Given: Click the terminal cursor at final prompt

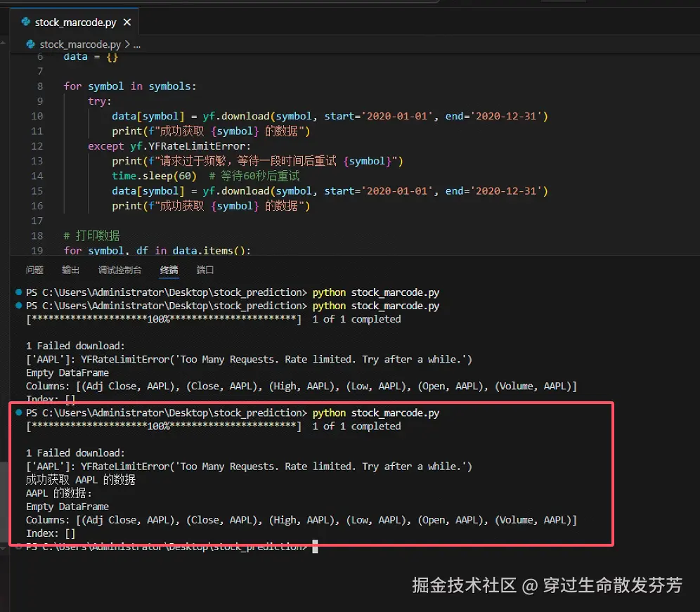Looking at the screenshot, I should (x=315, y=547).
